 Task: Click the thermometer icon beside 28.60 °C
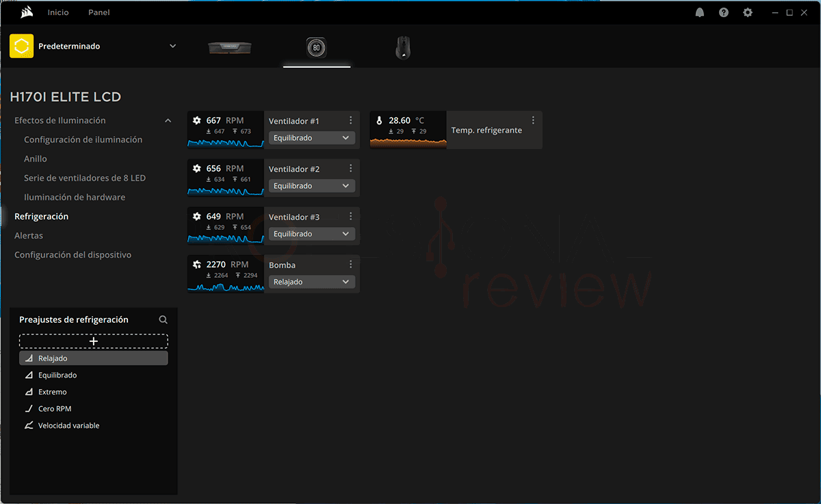379,120
